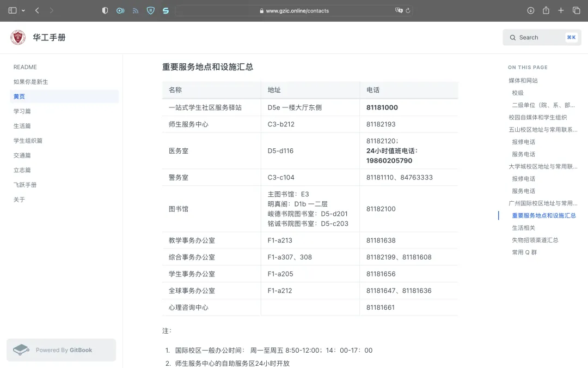Open the RSS feed extension icon
This screenshot has height=368, width=588.
click(x=136, y=10)
